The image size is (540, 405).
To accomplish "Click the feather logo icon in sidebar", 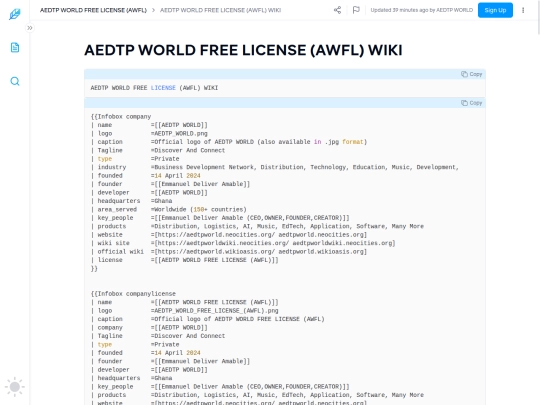I will [15, 14].
